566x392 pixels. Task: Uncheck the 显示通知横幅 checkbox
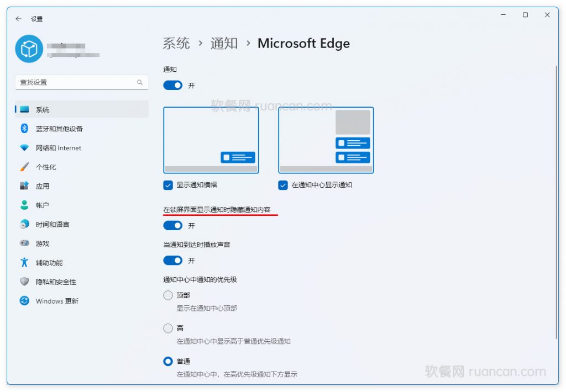[169, 185]
